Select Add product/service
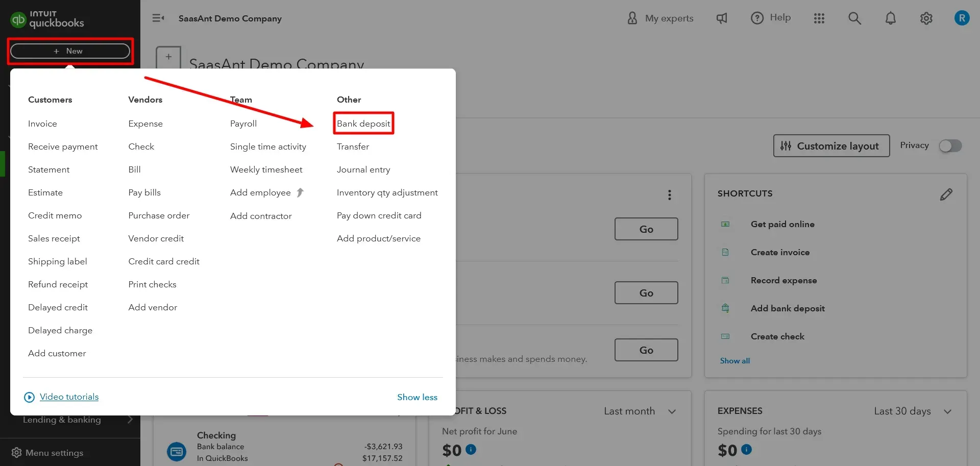The image size is (980, 466). (378, 238)
